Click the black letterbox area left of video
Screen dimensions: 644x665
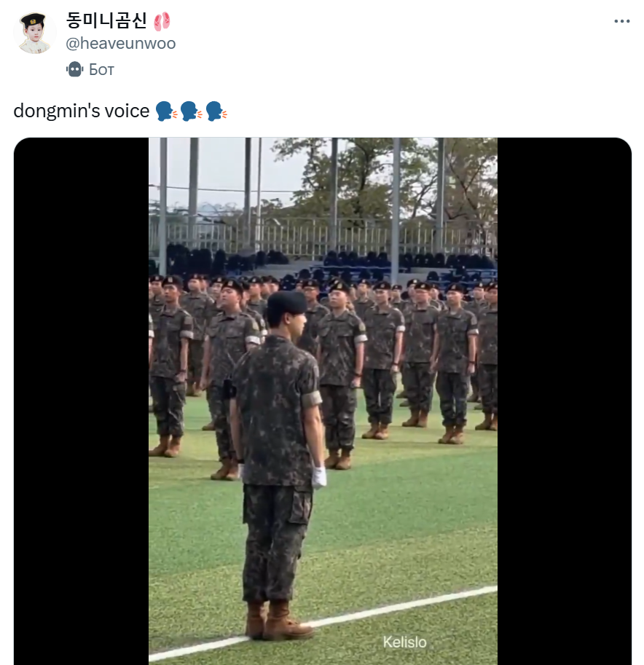tap(81, 401)
